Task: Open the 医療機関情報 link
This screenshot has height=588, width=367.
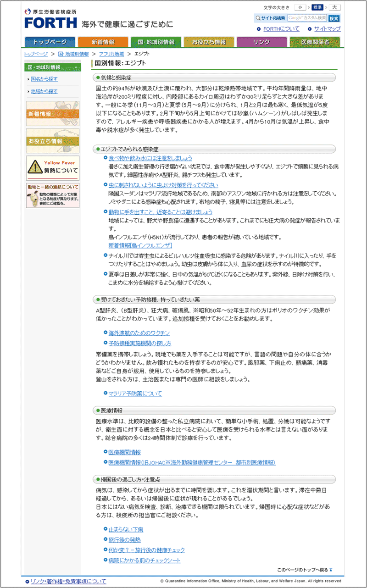Action: tap(124, 452)
